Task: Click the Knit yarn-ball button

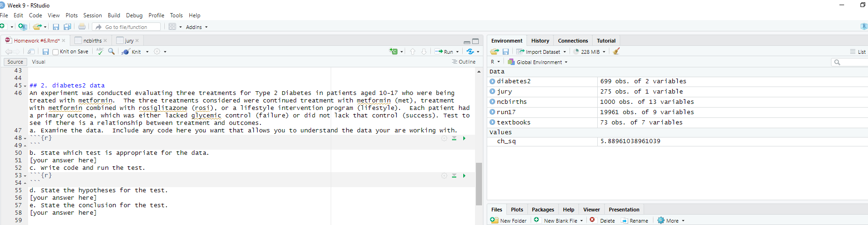Action: (x=132, y=51)
